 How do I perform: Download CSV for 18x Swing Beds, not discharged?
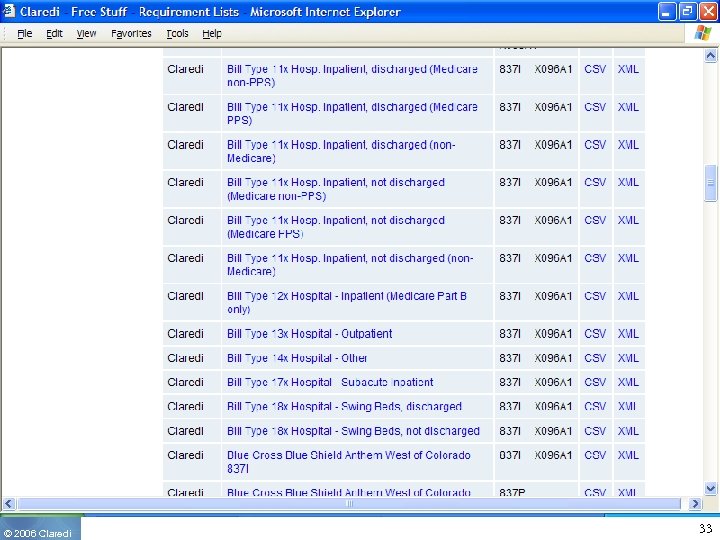595,431
